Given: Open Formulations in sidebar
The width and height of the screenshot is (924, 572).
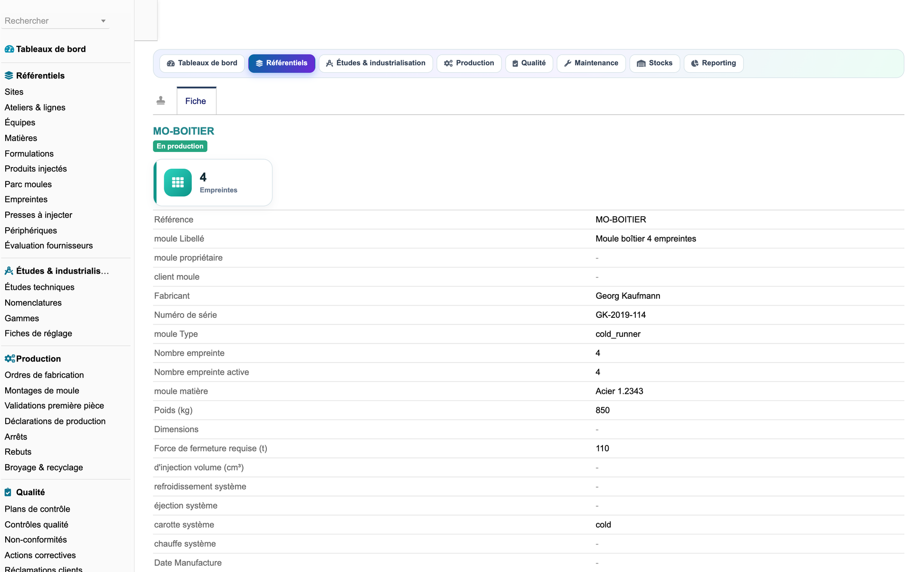Looking at the screenshot, I should [x=29, y=153].
